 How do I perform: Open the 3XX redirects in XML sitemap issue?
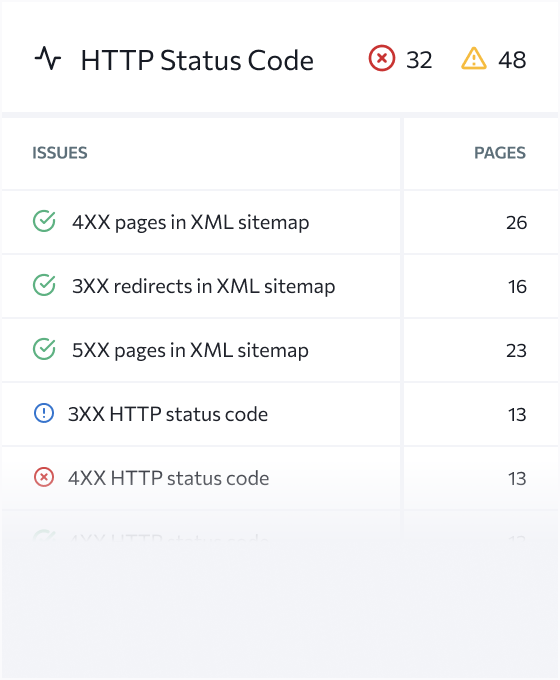(203, 286)
